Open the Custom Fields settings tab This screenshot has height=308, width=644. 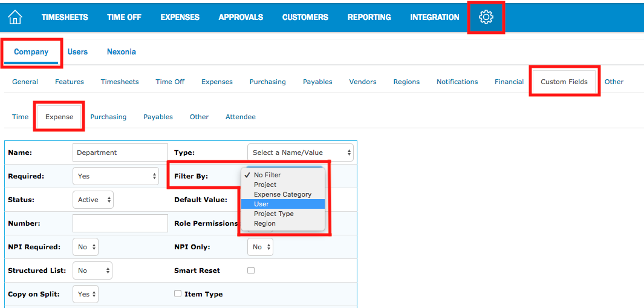[x=564, y=82]
